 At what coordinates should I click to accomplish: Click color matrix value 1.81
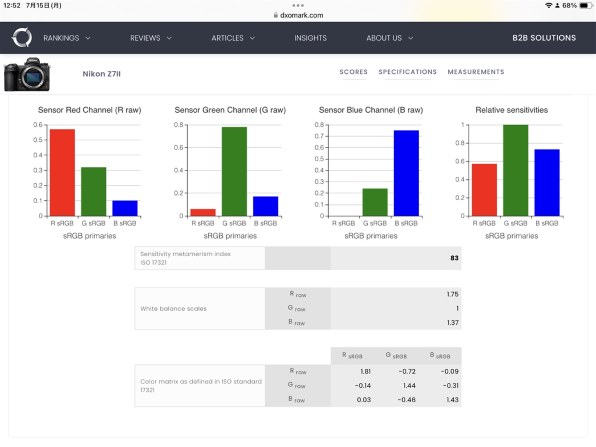365,371
